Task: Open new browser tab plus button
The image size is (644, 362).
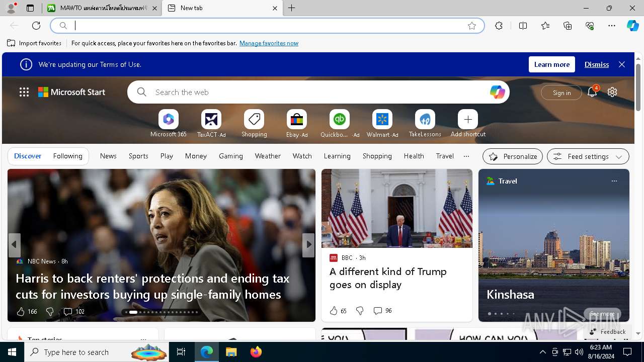Action: tap(292, 8)
